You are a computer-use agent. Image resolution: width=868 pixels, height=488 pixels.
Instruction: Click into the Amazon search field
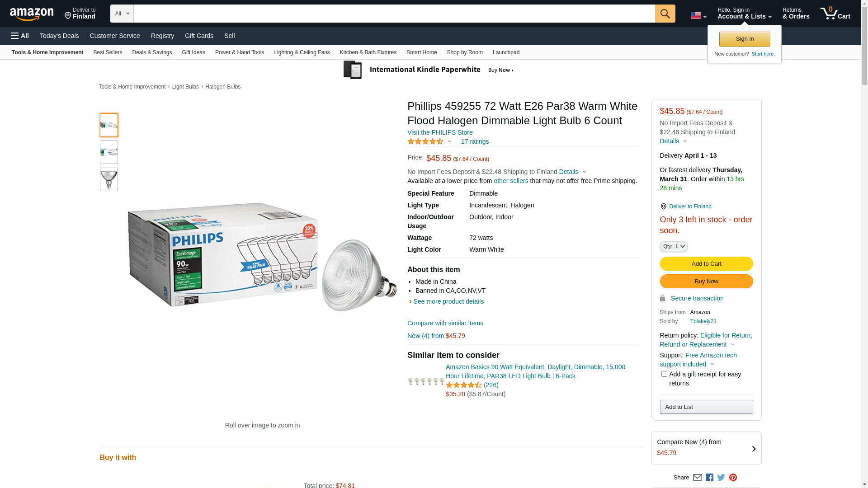click(394, 14)
